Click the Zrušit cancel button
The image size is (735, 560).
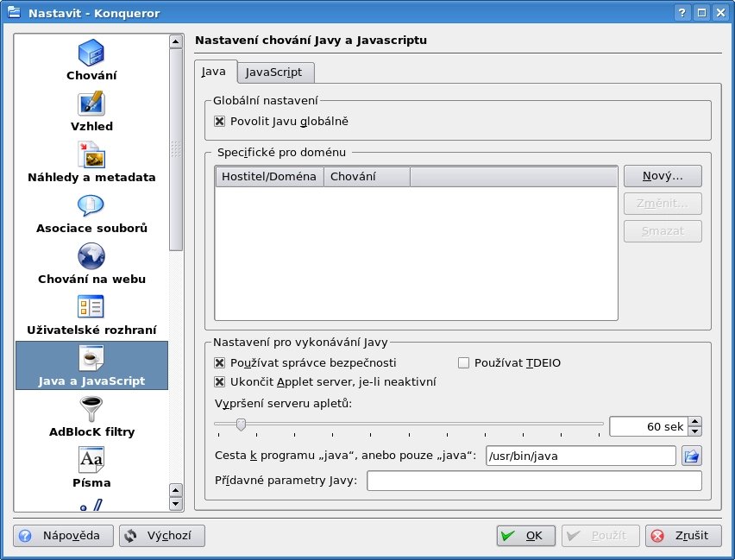coord(683,536)
